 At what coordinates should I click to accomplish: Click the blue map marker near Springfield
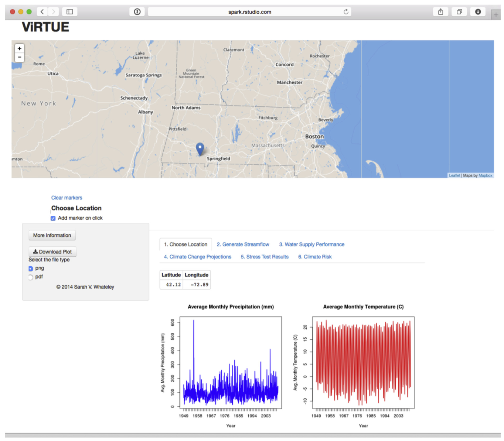[x=200, y=148]
